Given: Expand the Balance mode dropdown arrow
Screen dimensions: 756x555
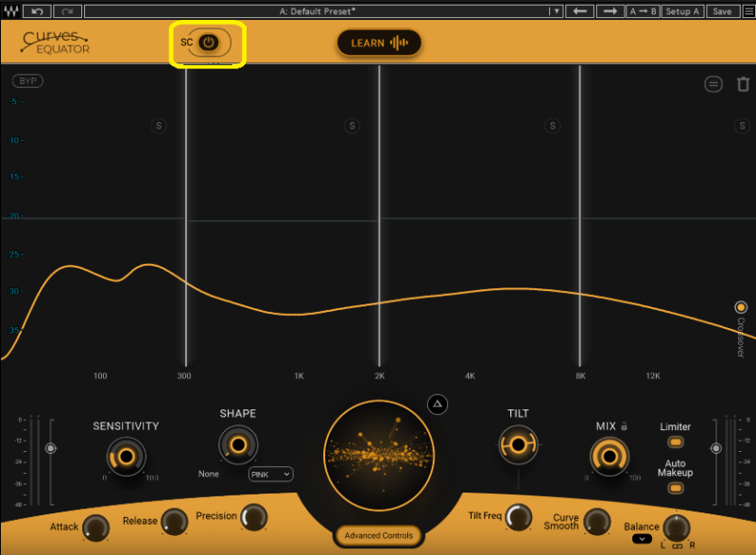Looking at the screenshot, I should tap(642, 539).
